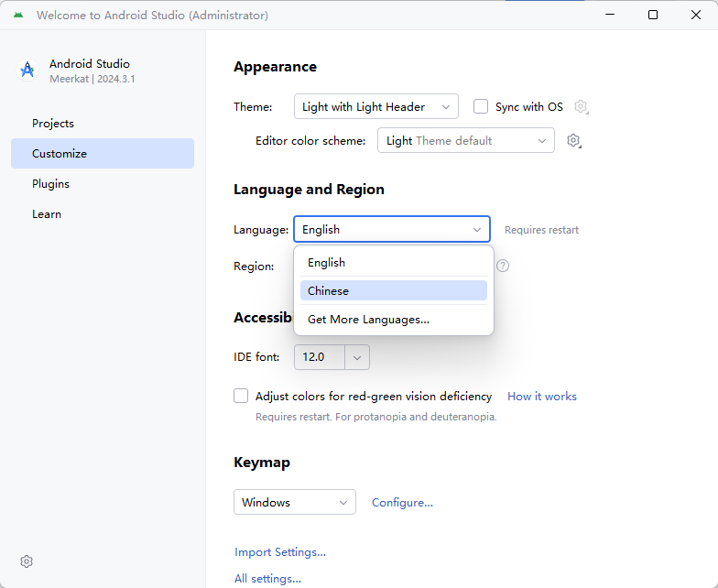Open the gear icon next to Sync with OS

581,106
